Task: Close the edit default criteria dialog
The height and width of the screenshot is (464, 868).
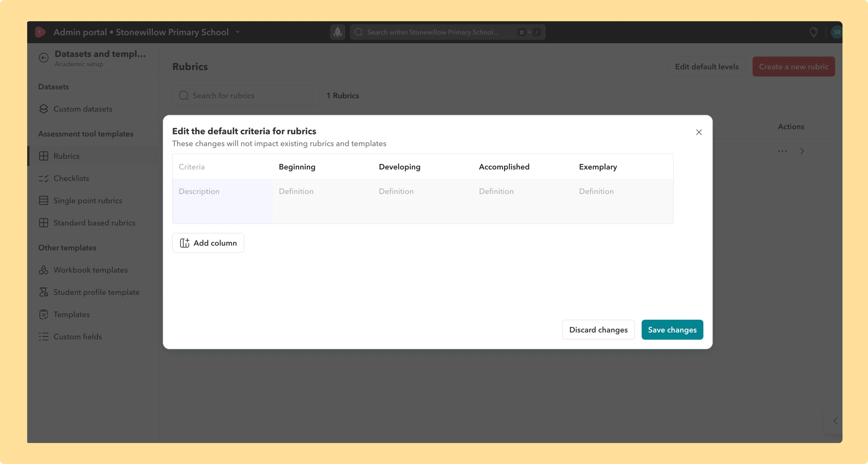Action: [699, 132]
